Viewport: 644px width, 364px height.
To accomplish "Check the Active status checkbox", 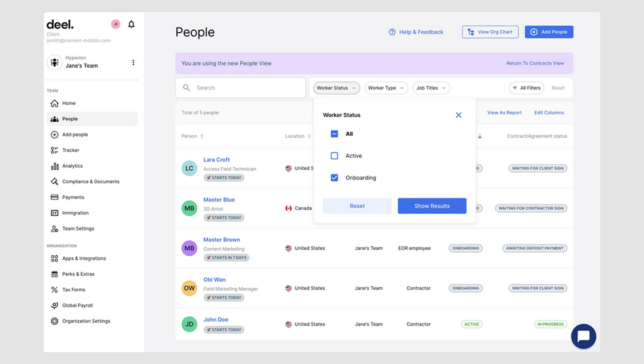I will 334,156.
